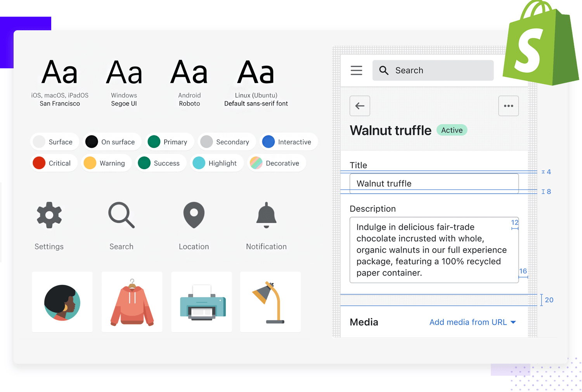This screenshot has width=582, height=392.
Task: Click the Linux Ubuntu Aa font sample
Action: [x=256, y=72]
